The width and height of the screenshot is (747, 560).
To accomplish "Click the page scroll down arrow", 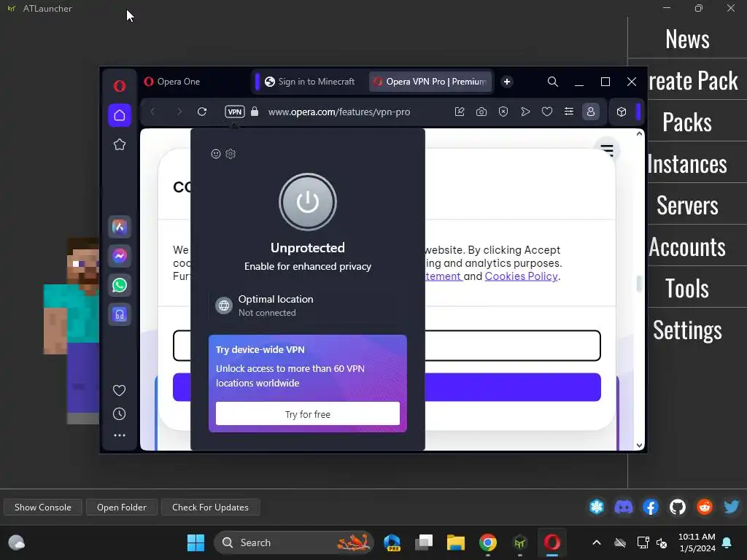I will point(639,446).
